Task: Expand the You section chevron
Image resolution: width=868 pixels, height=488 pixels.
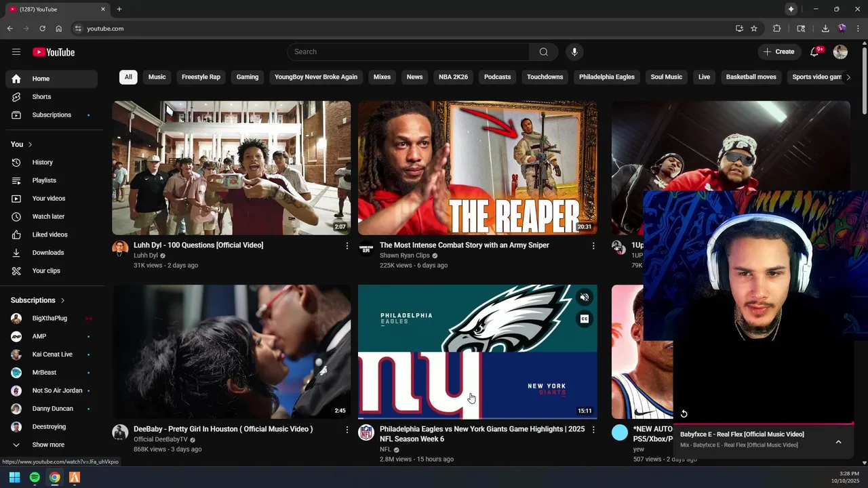Action: (30, 144)
